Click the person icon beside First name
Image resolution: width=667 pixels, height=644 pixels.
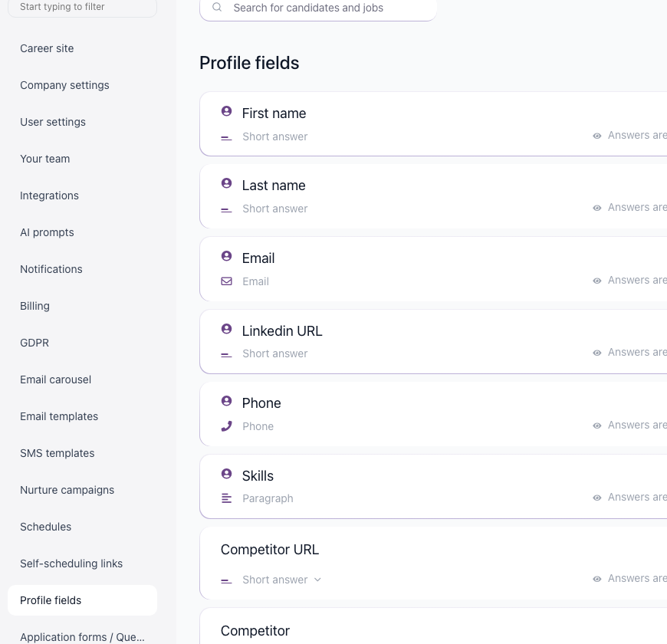[x=227, y=111]
